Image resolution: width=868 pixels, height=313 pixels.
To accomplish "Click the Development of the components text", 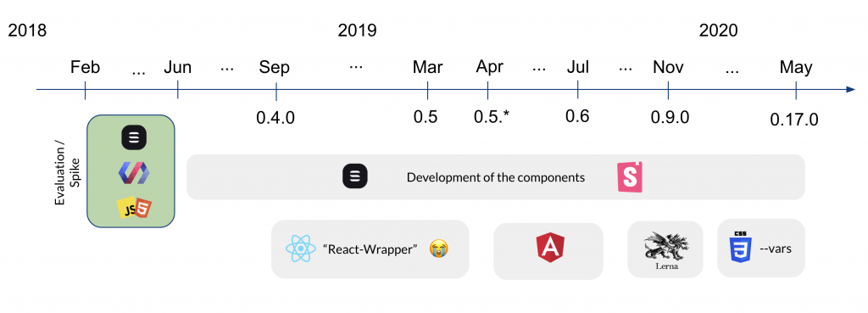I will click(495, 178).
